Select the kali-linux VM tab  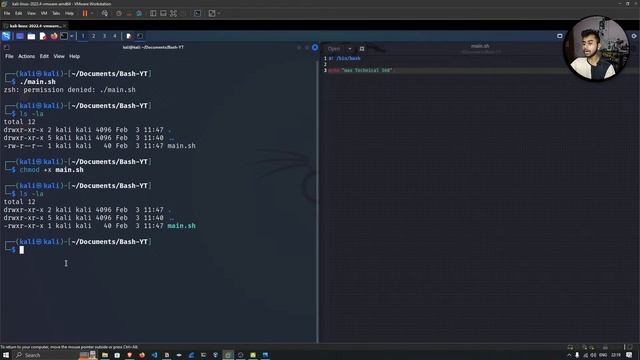tap(35, 26)
